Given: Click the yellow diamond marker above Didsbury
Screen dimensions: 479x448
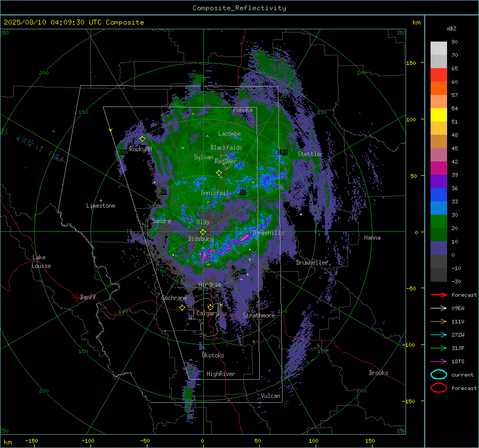Looking at the screenshot, I should tap(203, 232).
